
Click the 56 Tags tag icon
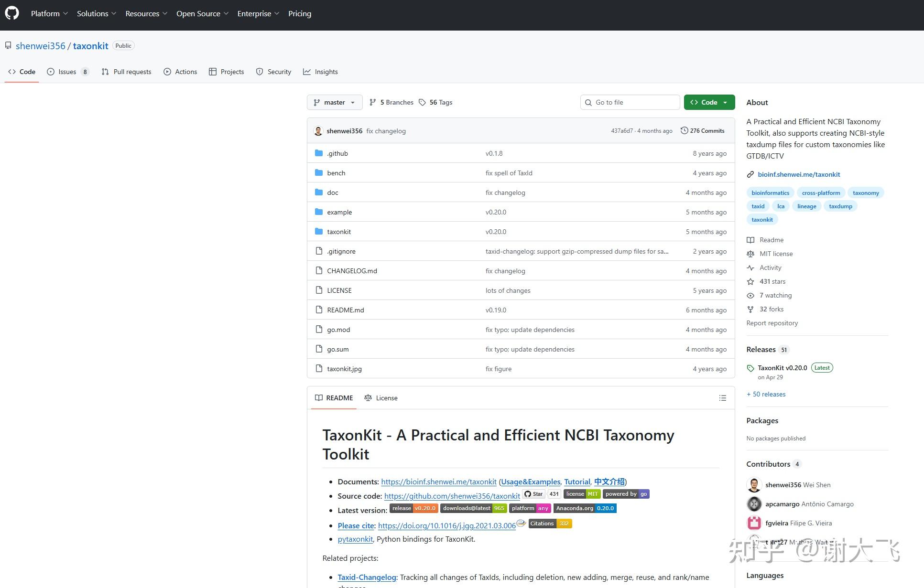[422, 102]
